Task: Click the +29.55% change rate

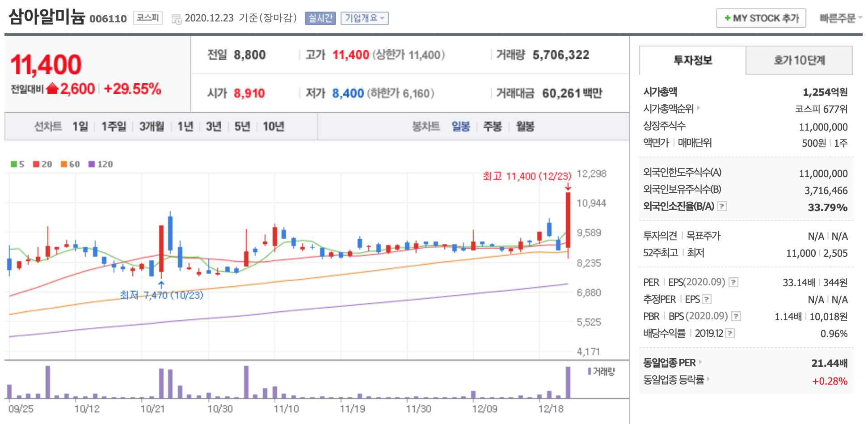Action: 132,89
